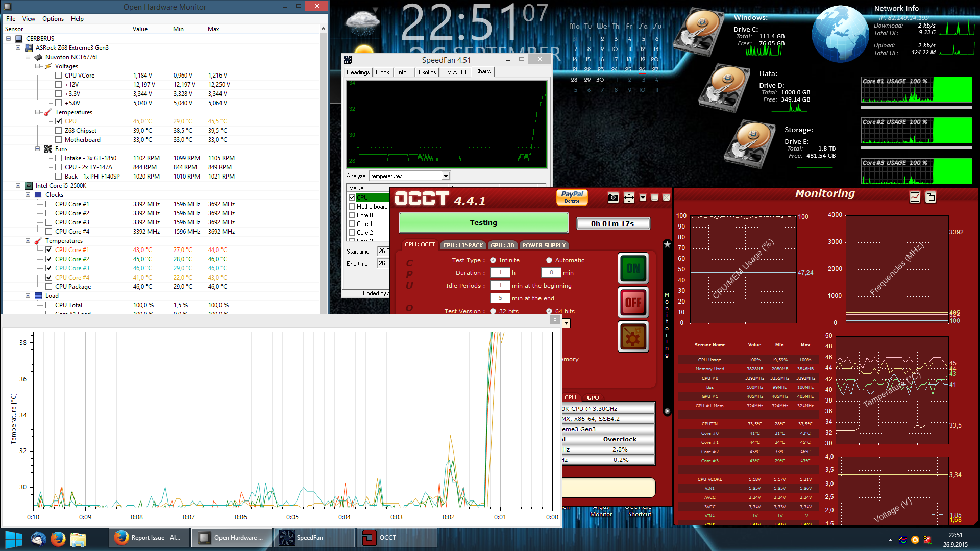Switch to the POWER SUPPLY tab
The height and width of the screenshot is (551, 980).
(x=544, y=245)
